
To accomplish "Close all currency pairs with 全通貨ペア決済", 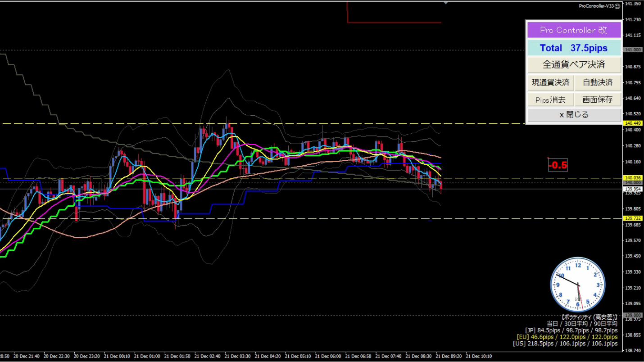I will [574, 65].
